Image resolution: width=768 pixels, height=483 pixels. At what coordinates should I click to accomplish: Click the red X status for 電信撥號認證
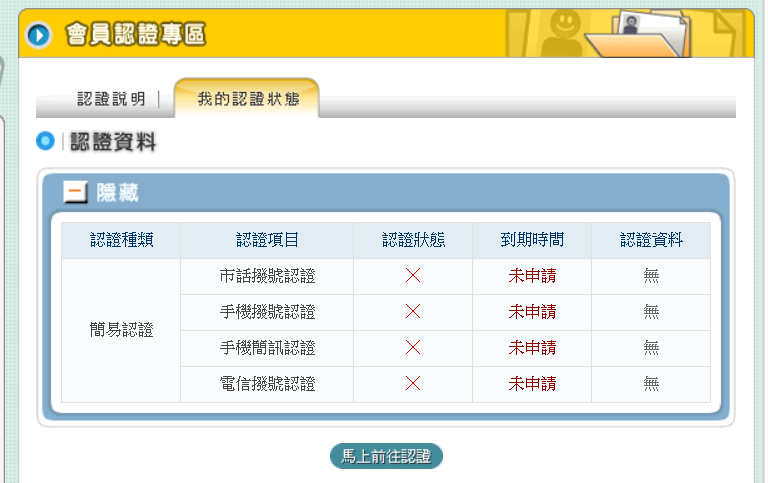[x=413, y=384]
